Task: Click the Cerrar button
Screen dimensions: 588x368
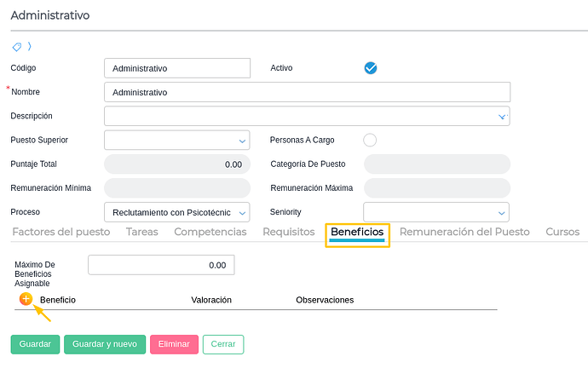Action: pyautogui.click(x=223, y=344)
